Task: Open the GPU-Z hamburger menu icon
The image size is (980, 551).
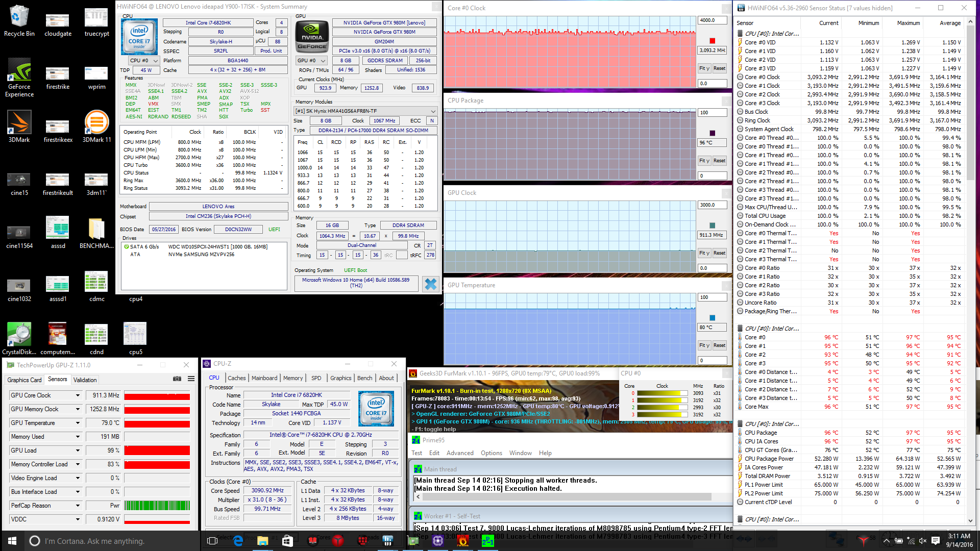Action: coord(191,379)
